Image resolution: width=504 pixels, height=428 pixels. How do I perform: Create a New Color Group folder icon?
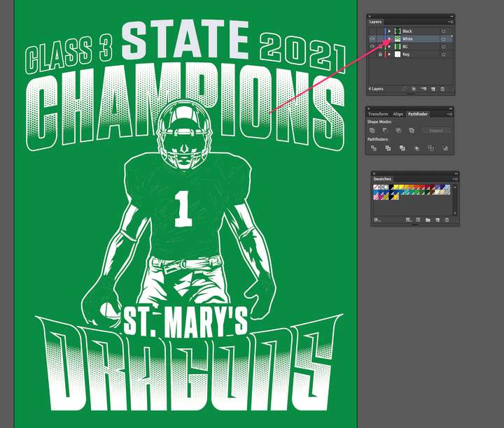tap(428, 220)
